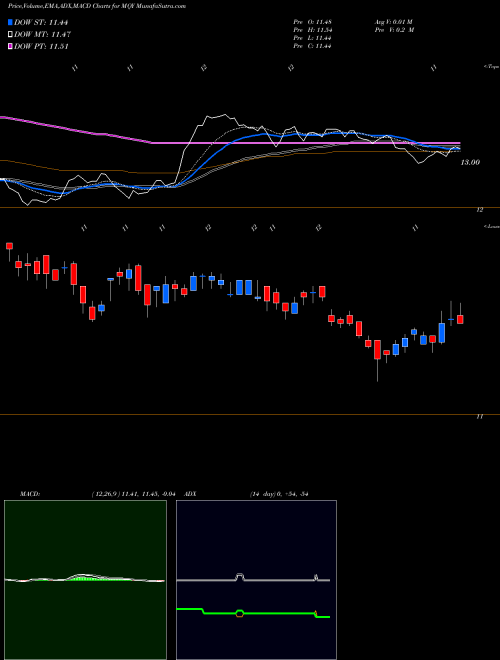Click the 13.00 price label on the EMA chart

coord(470,162)
